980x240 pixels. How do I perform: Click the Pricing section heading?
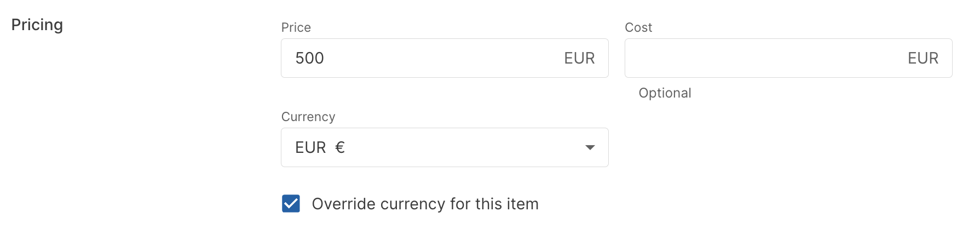(37, 25)
